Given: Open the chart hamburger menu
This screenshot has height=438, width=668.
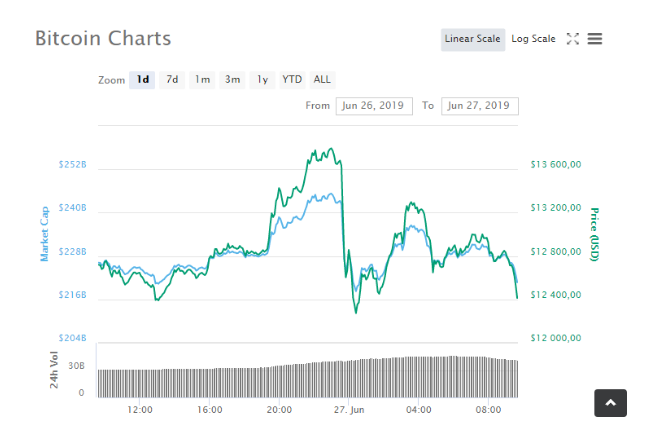Looking at the screenshot, I should pos(595,39).
